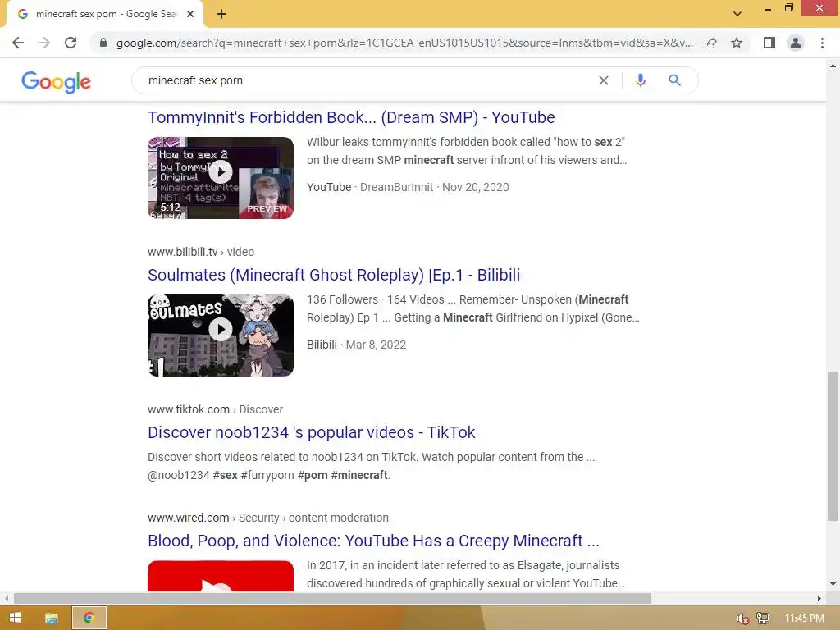Play the Soulmates video thumbnail
The height and width of the screenshot is (630, 840).
point(221,336)
